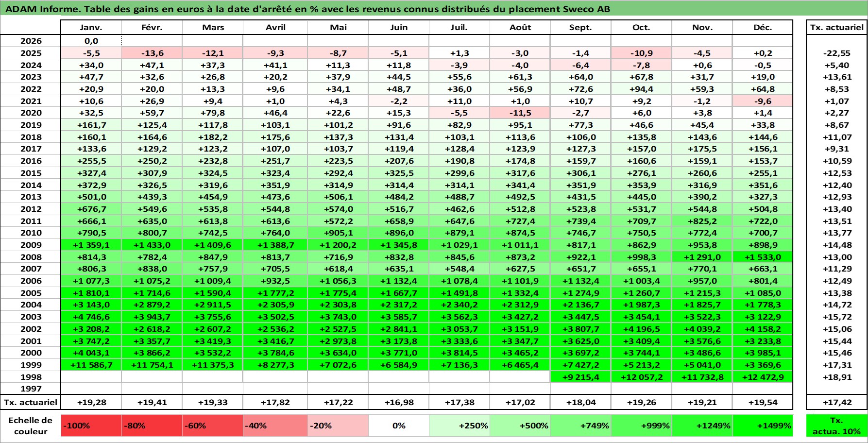Click the +182,2 cell in 2018 row
868x443 pixels.
(x=213, y=137)
